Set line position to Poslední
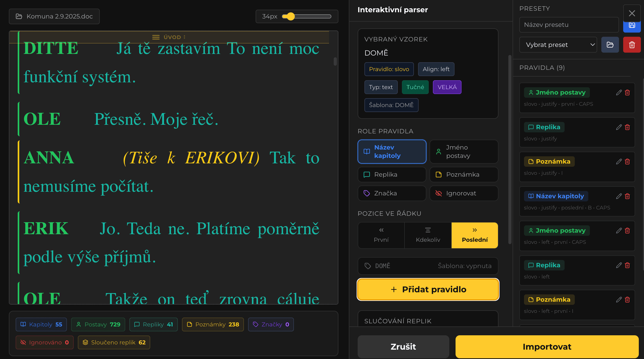Screen dimensions: 644x359 pos(475,235)
